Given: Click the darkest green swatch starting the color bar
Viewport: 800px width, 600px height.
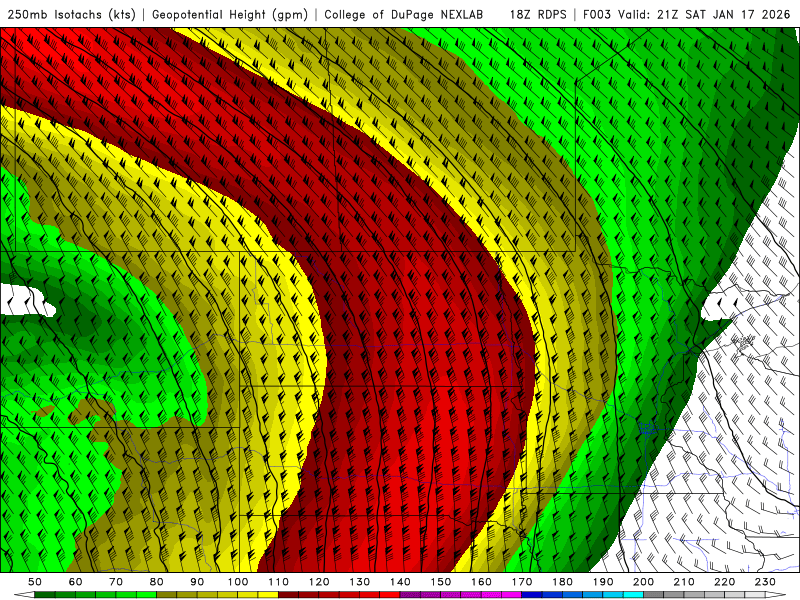Looking at the screenshot, I should (x=45, y=595).
